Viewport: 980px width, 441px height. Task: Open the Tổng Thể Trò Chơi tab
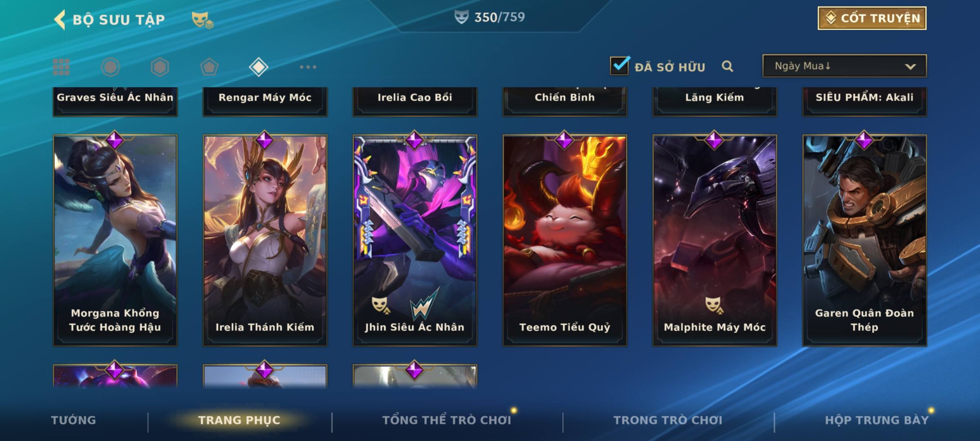click(447, 420)
